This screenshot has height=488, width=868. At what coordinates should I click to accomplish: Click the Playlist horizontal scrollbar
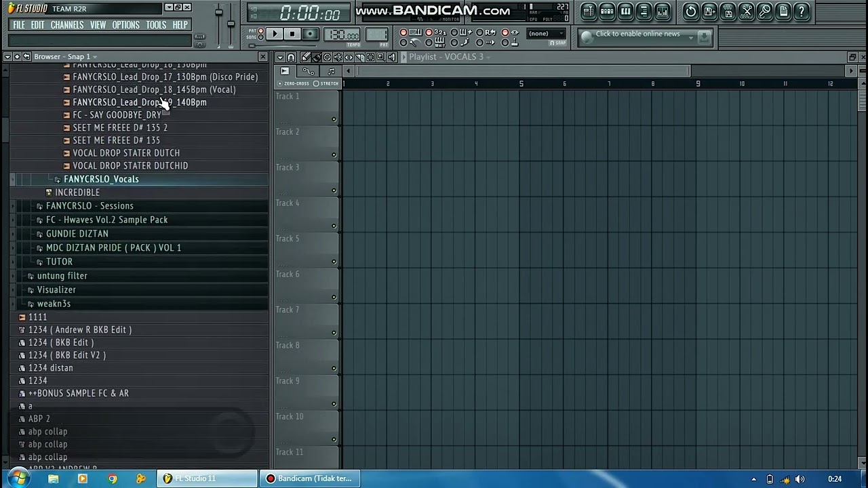click(524, 71)
